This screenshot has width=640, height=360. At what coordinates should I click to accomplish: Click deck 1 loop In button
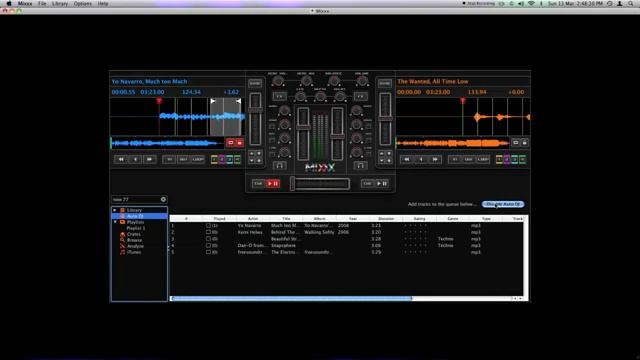[169, 160]
